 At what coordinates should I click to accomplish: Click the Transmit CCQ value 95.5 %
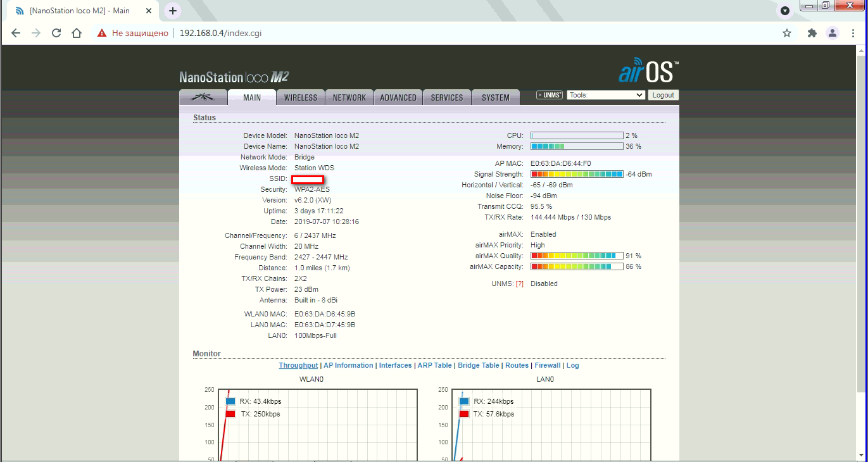pyautogui.click(x=541, y=206)
